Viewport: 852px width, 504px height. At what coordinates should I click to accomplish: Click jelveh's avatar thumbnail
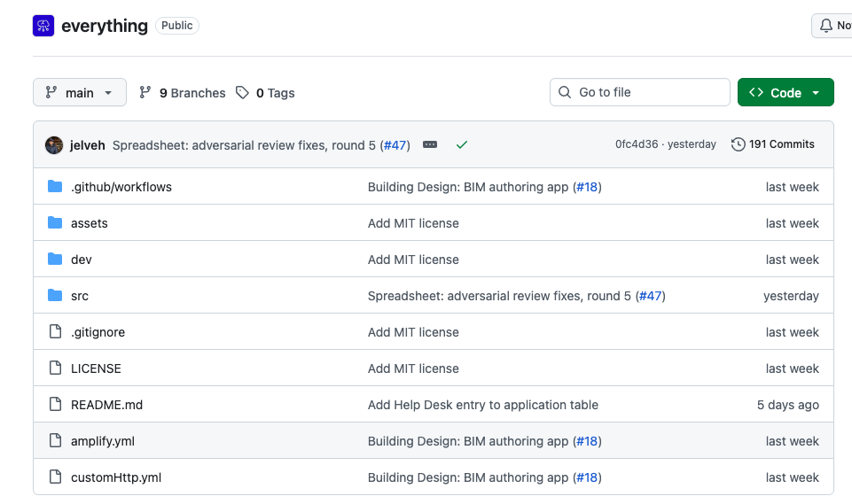click(x=54, y=145)
